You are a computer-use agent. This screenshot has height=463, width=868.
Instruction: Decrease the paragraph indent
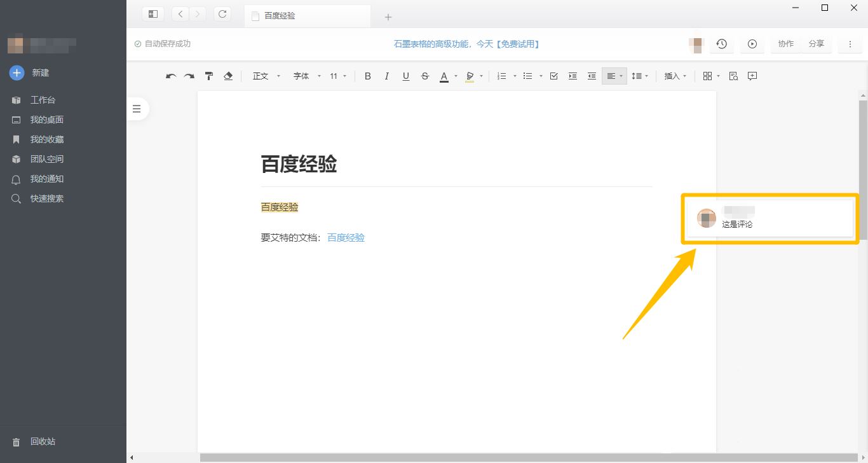tap(592, 76)
